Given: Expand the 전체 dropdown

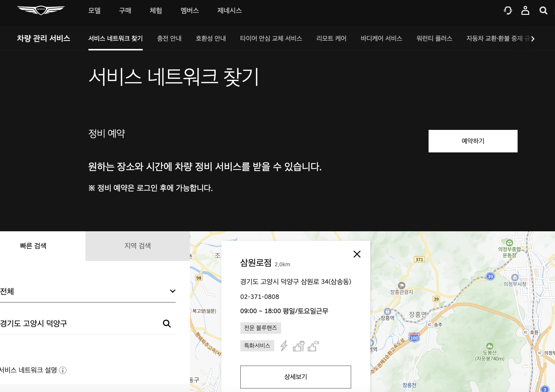Looking at the screenshot, I should pos(88,291).
